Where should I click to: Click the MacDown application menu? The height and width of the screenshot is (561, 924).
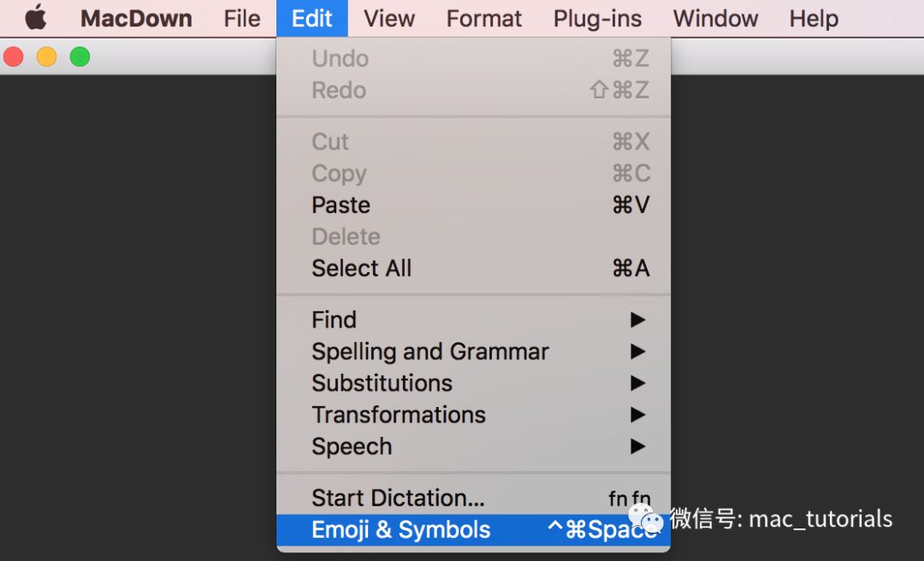136,19
